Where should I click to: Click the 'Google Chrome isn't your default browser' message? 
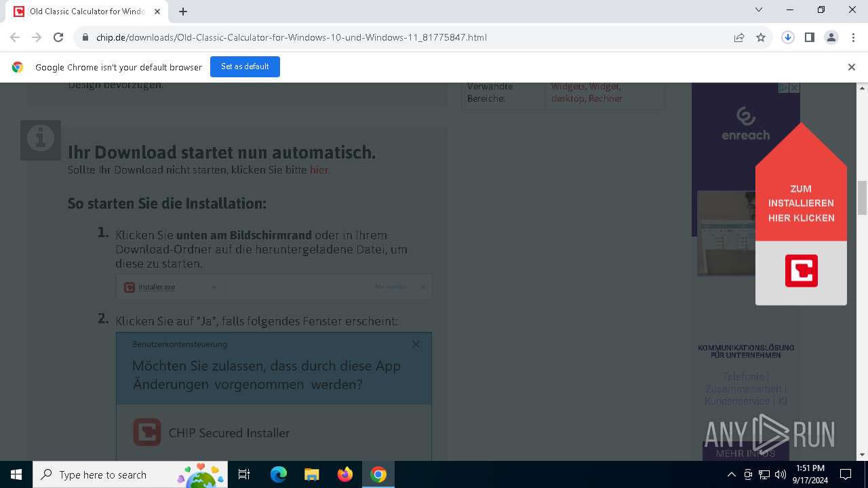tap(119, 67)
